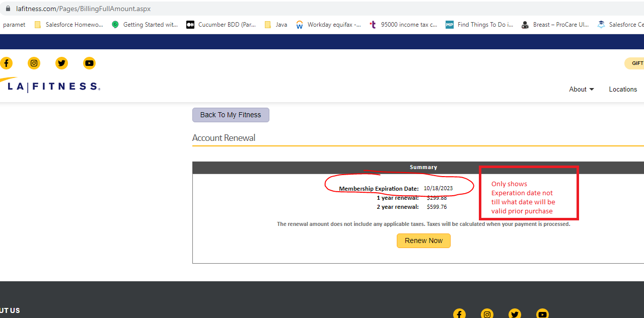Image resolution: width=644 pixels, height=318 pixels.
Task: Open the Salesforce Homework bookmark
Action: click(69, 25)
